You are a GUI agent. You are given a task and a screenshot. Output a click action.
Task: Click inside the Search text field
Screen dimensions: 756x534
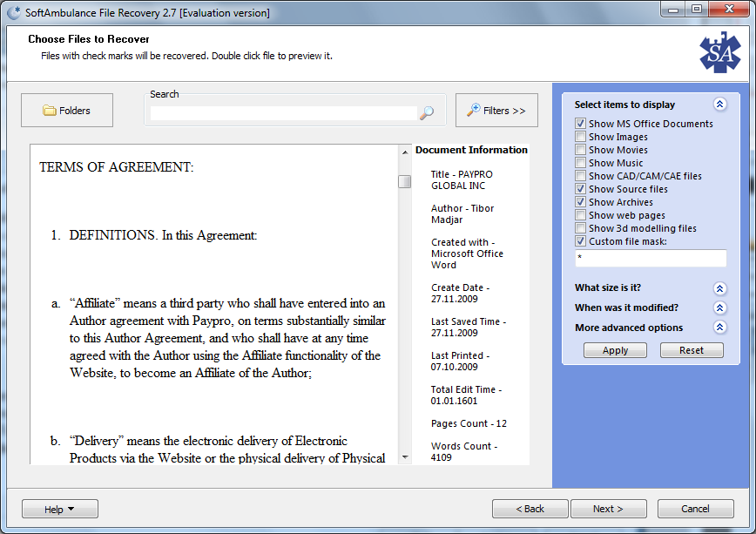284,113
